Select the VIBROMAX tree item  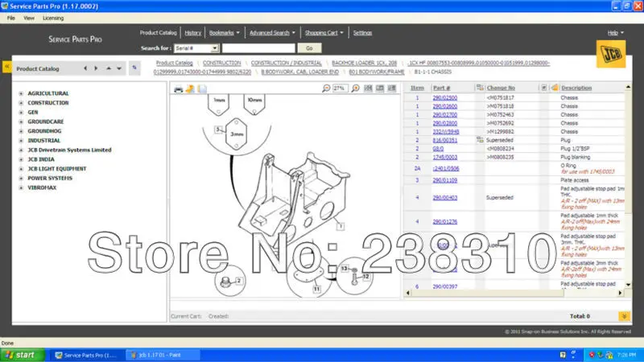(42, 188)
